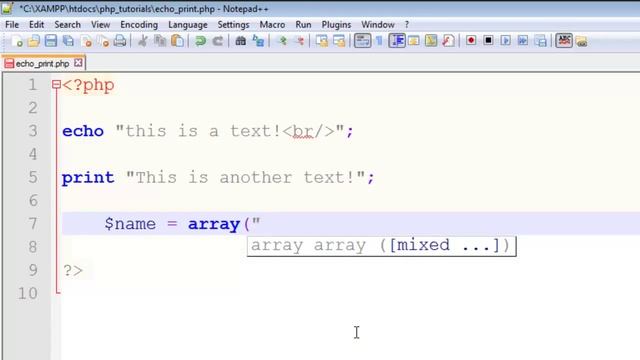Click the closing ?> tag on line 9

(x=73, y=270)
